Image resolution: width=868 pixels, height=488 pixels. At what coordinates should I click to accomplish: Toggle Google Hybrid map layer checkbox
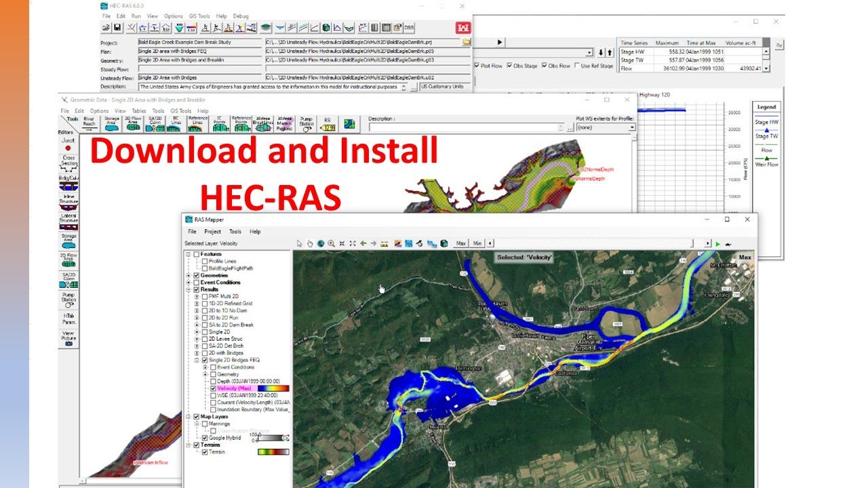(x=205, y=438)
